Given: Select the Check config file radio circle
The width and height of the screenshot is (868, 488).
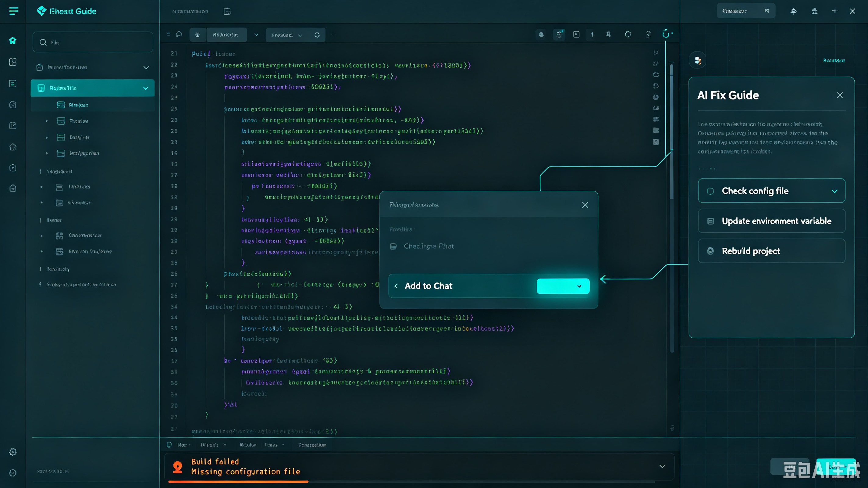Looking at the screenshot, I should pos(710,191).
